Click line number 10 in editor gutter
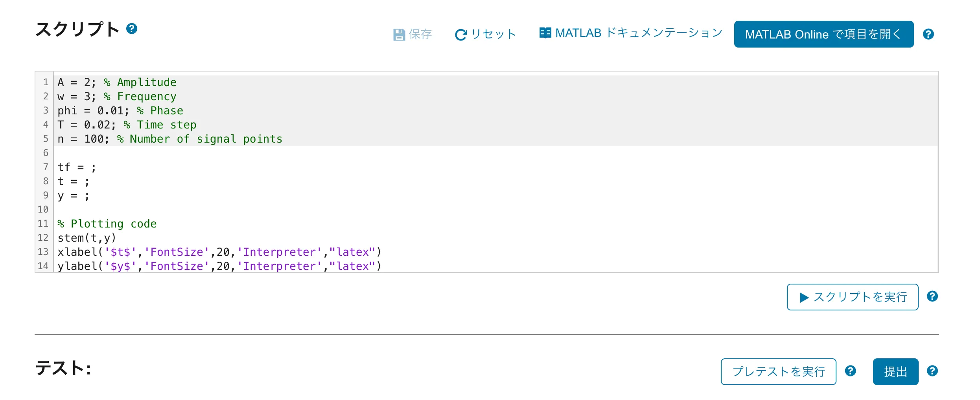The image size is (980, 400). pyautogui.click(x=43, y=209)
